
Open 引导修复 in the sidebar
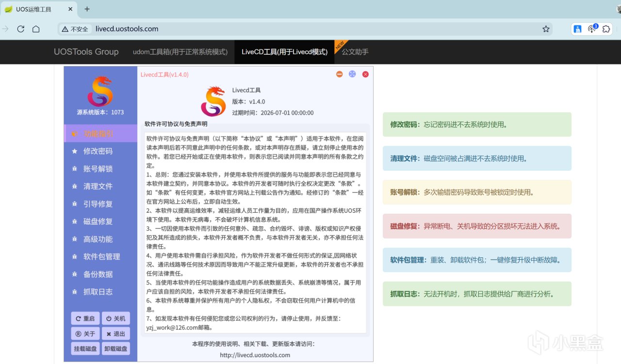pos(100,204)
